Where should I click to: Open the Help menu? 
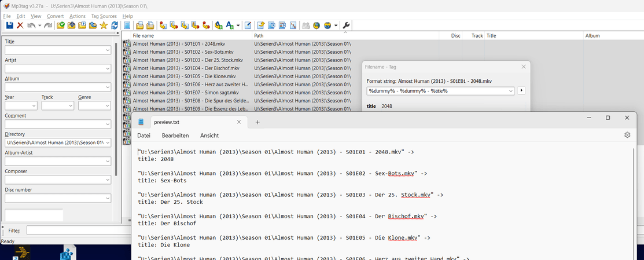(128, 16)
